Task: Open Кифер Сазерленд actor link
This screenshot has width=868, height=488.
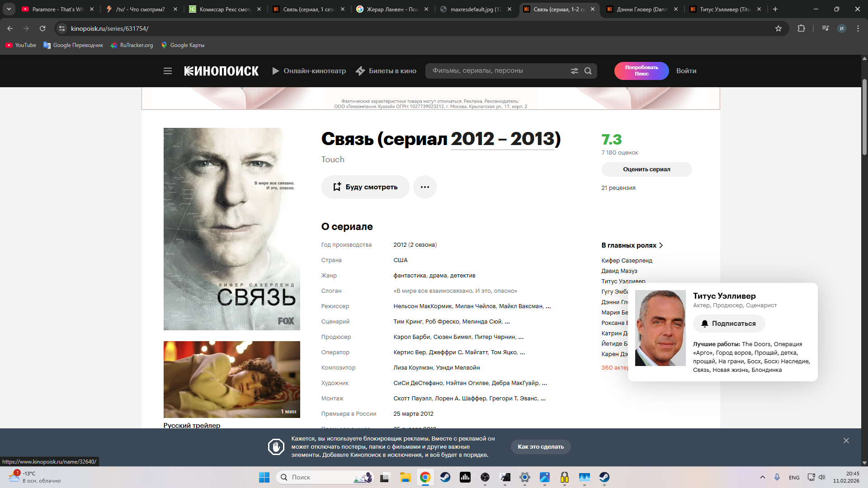Action: pos(627,261)
